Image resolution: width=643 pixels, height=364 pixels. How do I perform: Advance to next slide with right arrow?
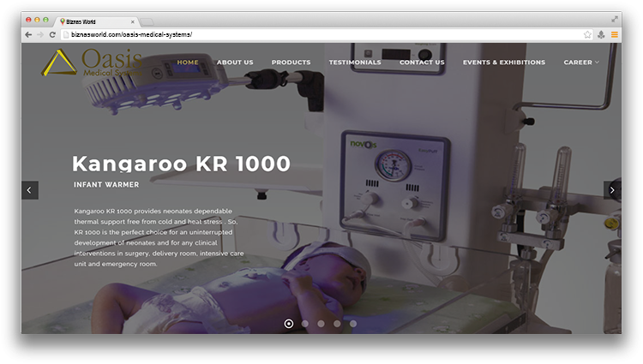pos(612,190)
